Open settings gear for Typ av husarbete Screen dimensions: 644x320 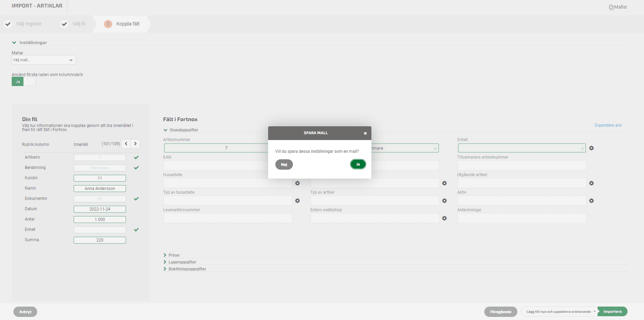click(297, 201)
